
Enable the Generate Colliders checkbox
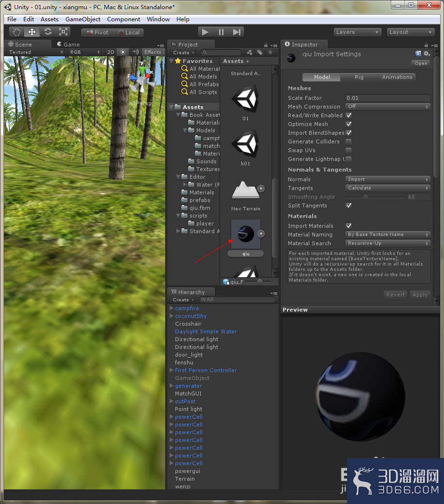point(348,142)
